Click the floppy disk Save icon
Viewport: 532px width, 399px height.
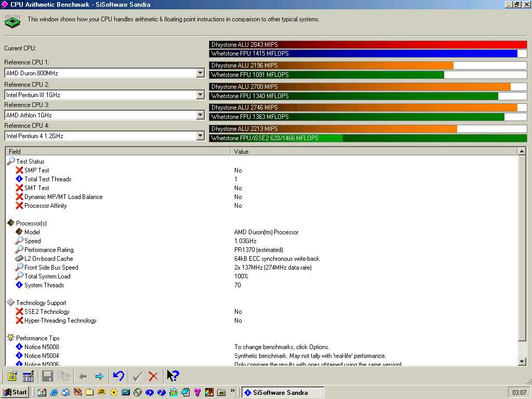pos(47,376)
